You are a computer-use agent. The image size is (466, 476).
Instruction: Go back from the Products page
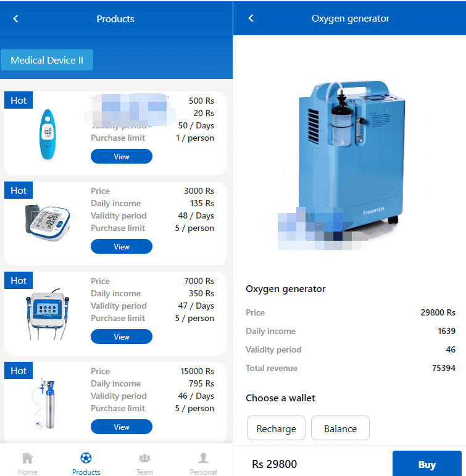point(16,19)
